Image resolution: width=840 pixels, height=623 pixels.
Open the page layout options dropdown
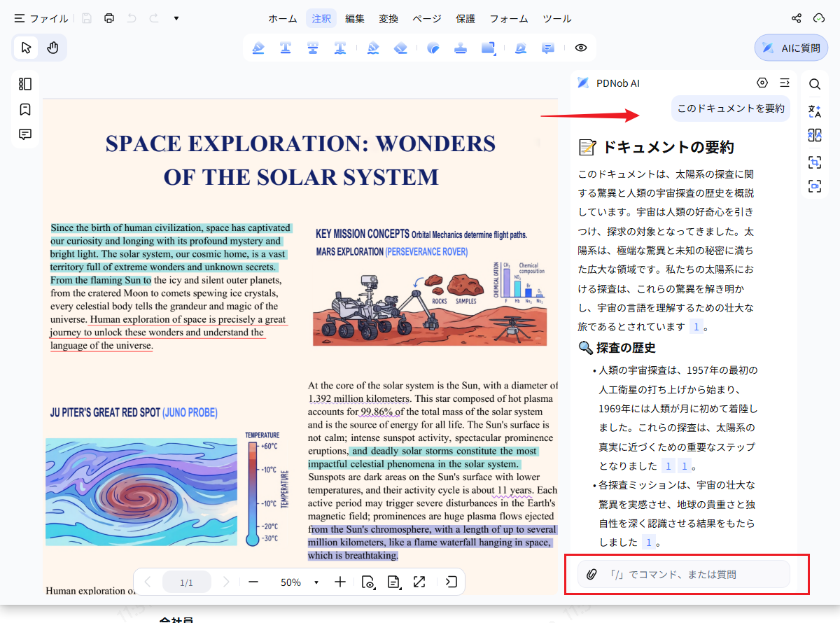(394, 582)
